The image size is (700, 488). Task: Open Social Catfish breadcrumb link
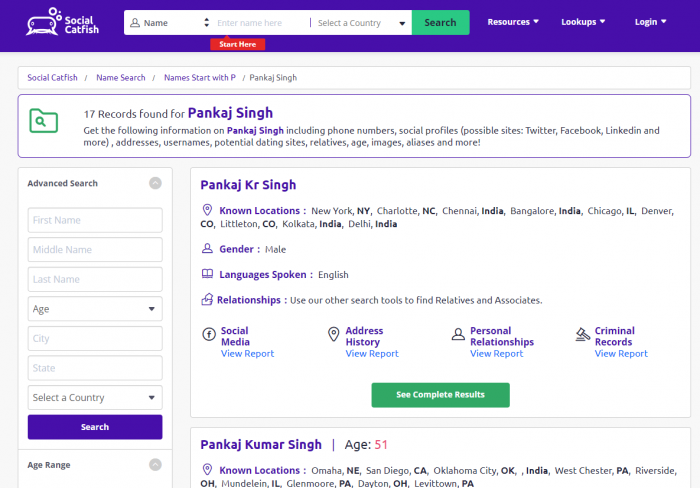[x=52, y=78]
